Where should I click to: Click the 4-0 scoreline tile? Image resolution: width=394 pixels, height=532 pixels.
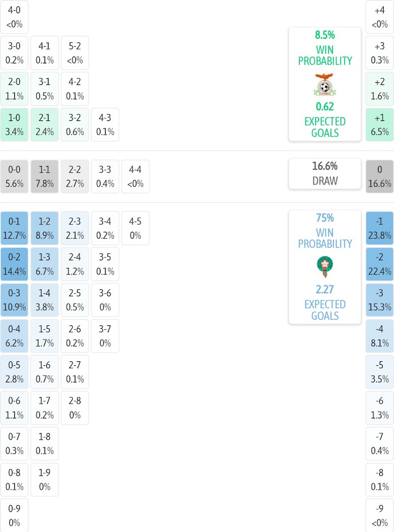tap(14, 17)
